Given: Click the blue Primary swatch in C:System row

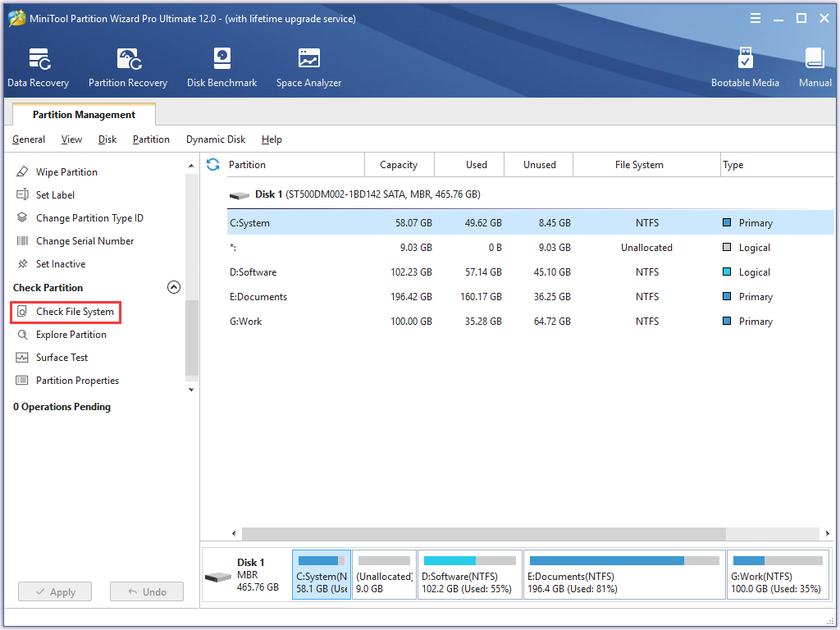Looking at the screenshot, I should point(727,222).
